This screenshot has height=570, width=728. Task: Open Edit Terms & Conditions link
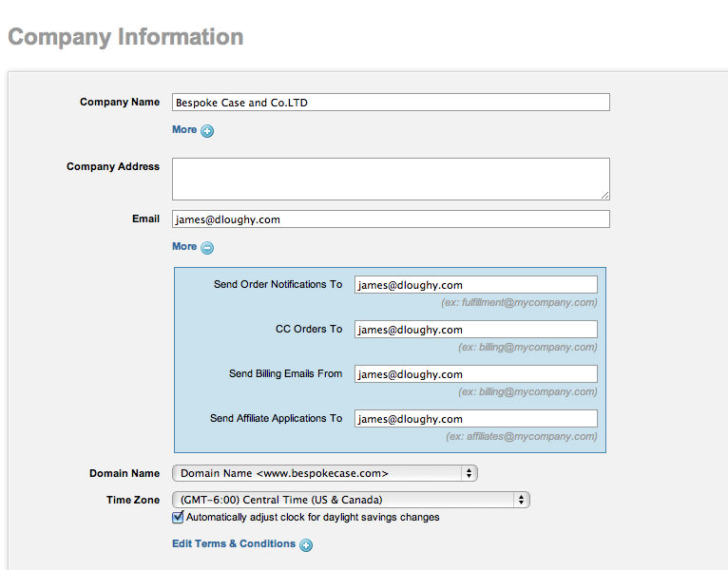click(234, 544)
